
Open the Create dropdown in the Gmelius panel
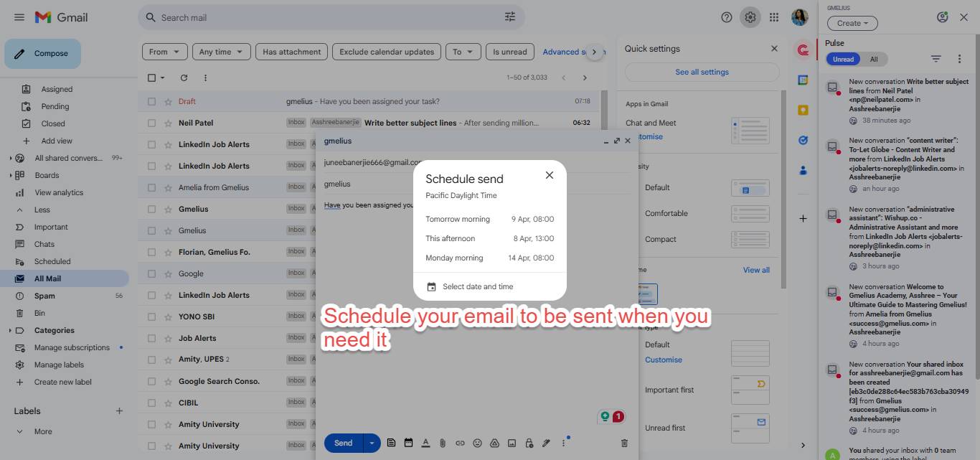pyautogui.click(x=852, y=23)
